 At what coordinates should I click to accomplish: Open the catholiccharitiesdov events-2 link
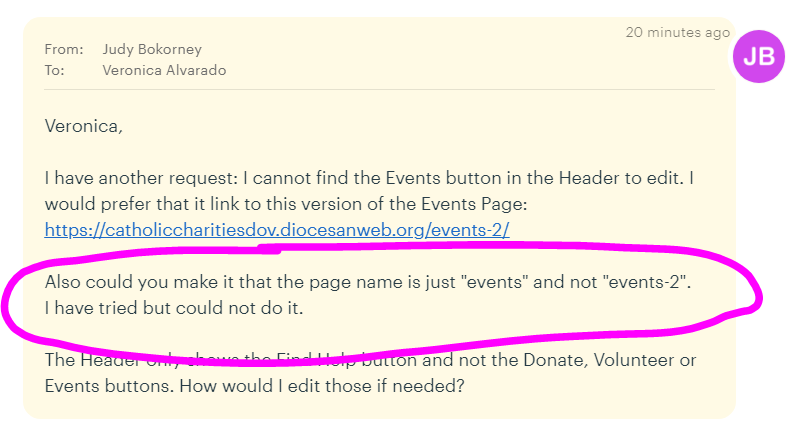pos(278,230)
